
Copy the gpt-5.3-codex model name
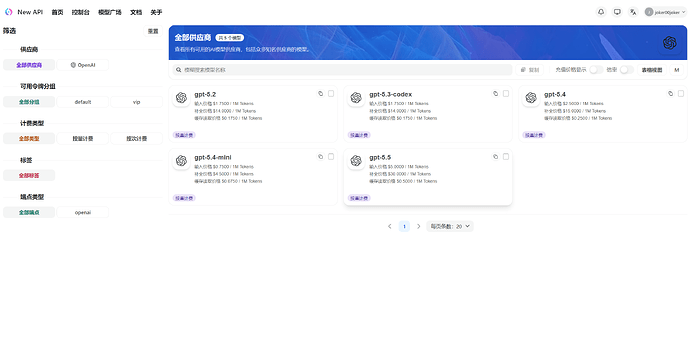pyautogui.click(x=495, y=94)
